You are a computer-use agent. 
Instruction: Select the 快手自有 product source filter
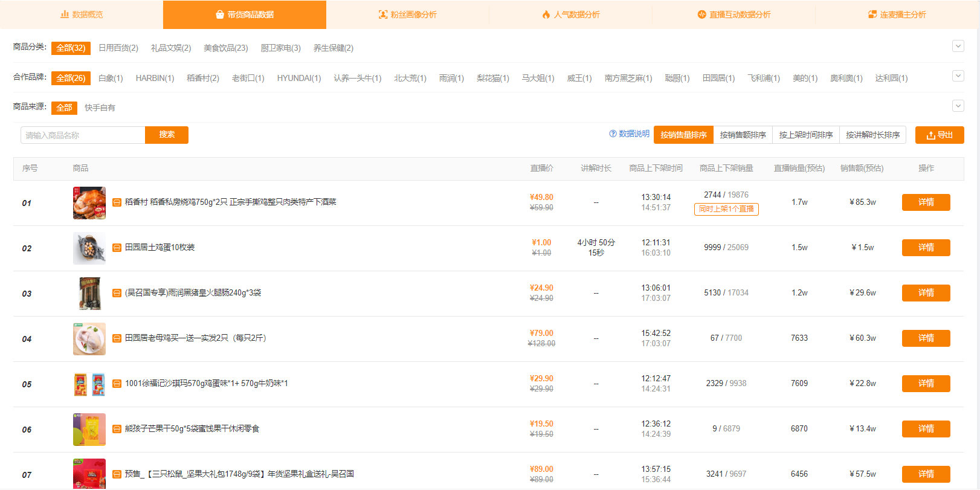pyautogui.click(x=100, y=108)
